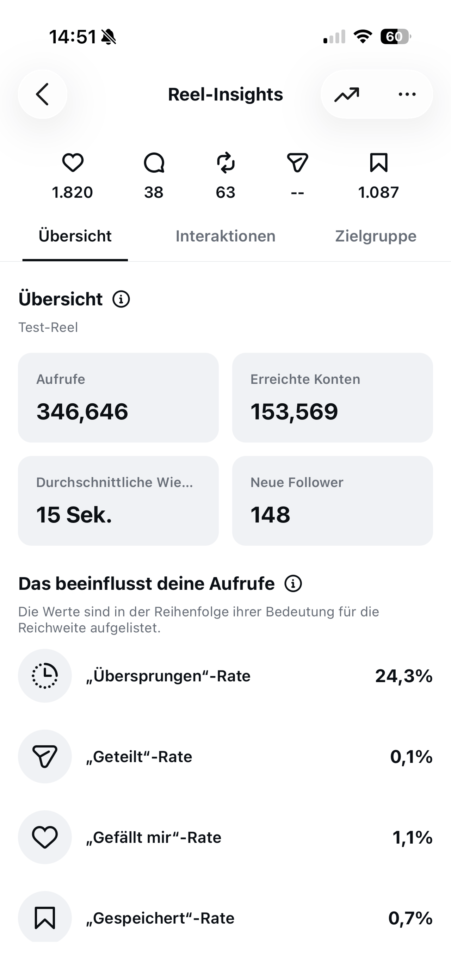This screenshot has height=980, width=451.
Task: Select the „Gefällt mir“-Rate row
Action: click(225, 837)
